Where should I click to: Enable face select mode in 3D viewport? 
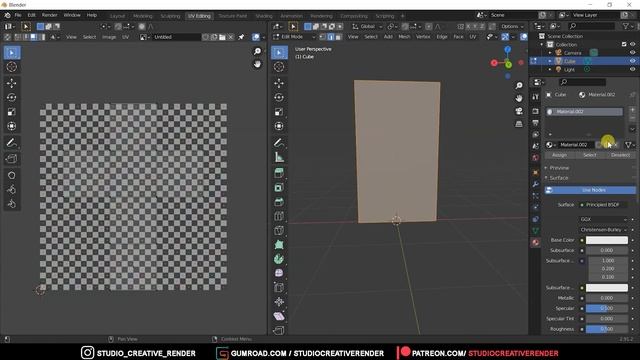(x=338, y=37)
